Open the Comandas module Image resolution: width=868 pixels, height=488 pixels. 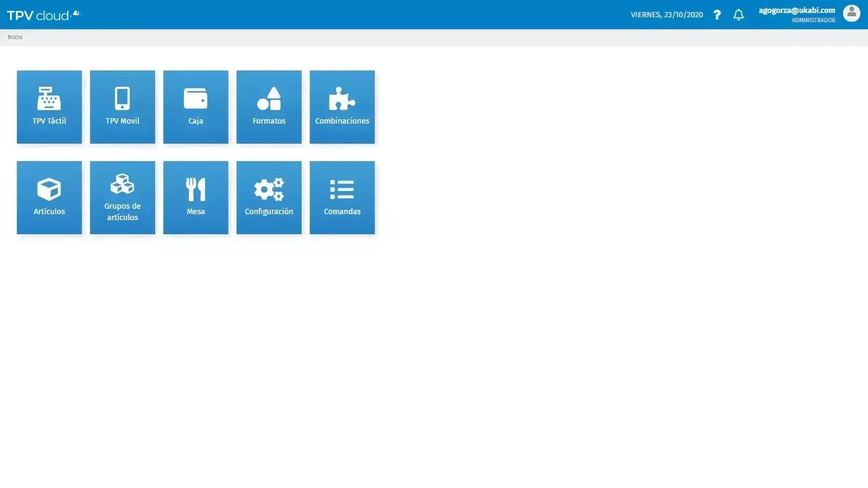coord(342,197)
